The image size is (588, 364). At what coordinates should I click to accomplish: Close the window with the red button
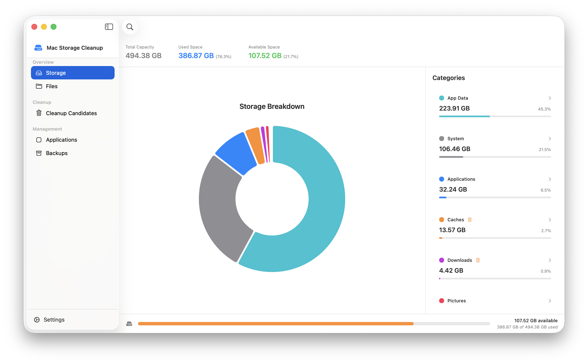(34, 27)
